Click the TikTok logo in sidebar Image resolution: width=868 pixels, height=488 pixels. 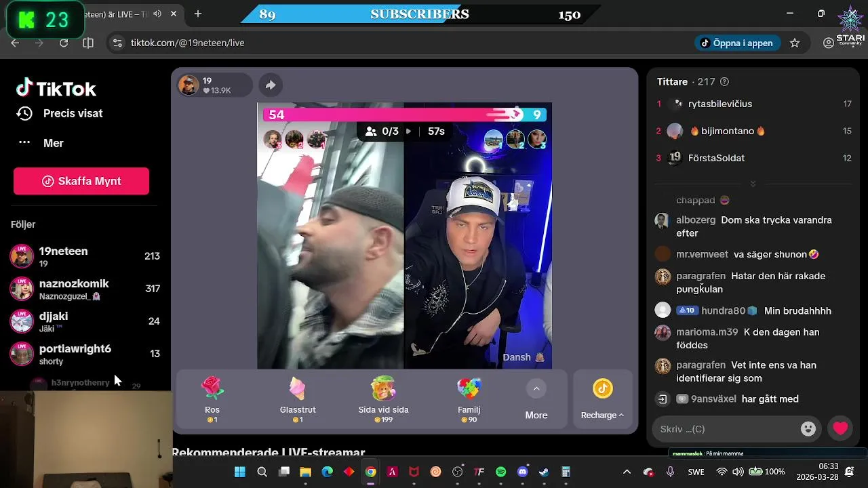click(56, 88)
